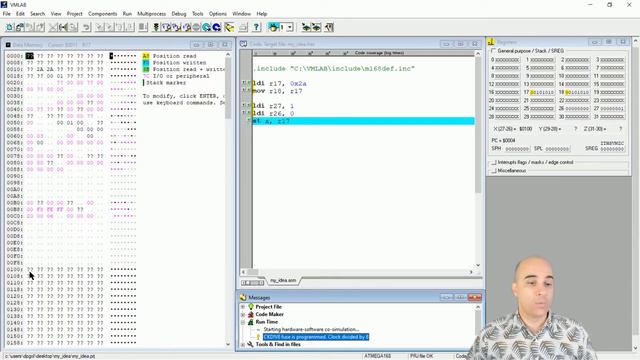Click Data Memory scrollbar down arrow
640x360 pixels.
[x=228, y=344]
